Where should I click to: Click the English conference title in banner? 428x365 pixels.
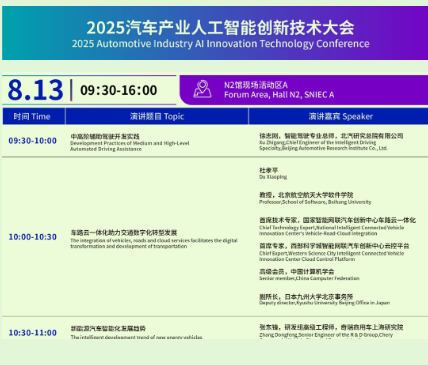(x=220, y=44)
